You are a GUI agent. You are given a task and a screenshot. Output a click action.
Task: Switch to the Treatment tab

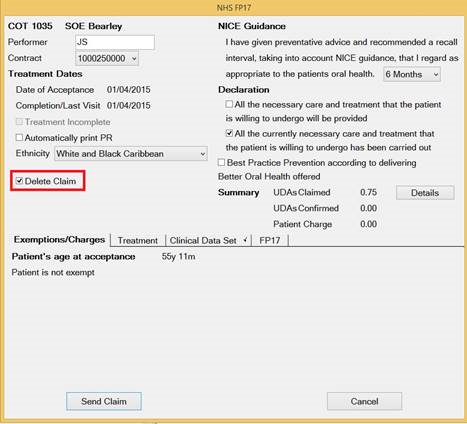[138, 240]
